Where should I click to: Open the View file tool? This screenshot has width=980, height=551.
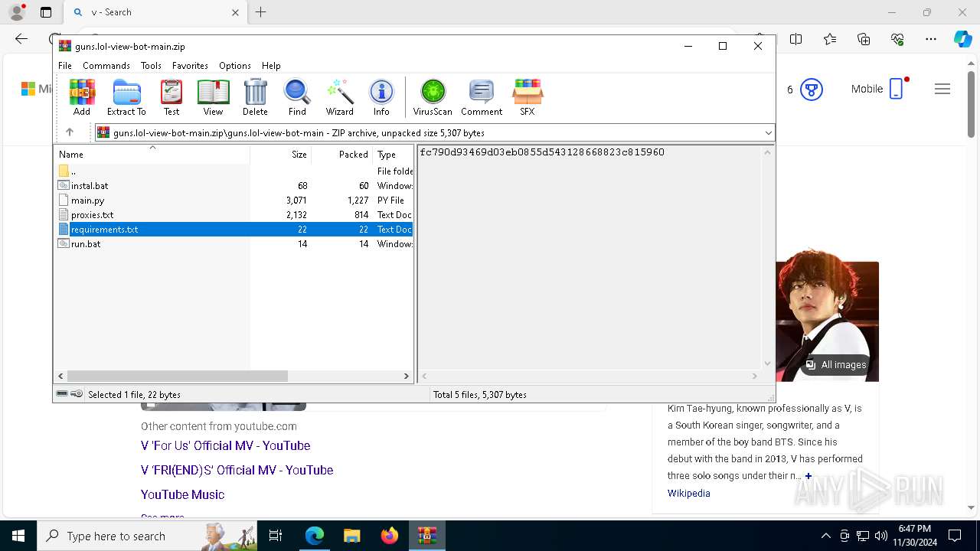[213, 97]
